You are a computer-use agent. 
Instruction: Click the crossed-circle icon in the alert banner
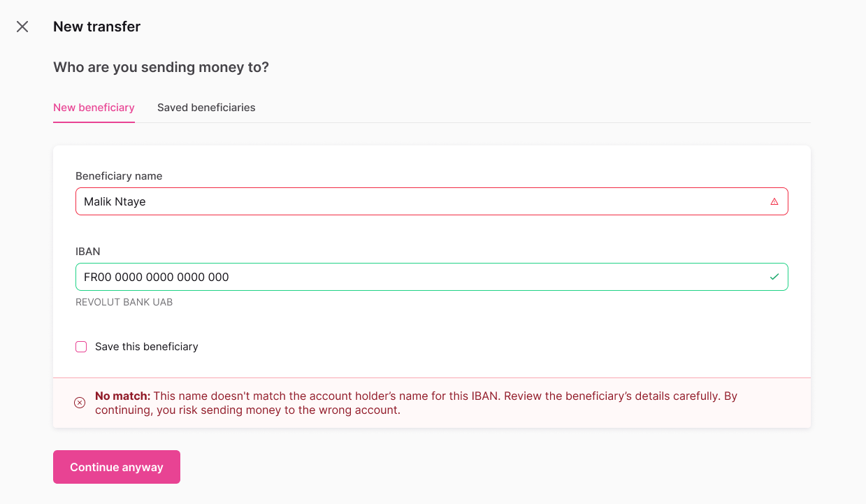click(79, 403)
